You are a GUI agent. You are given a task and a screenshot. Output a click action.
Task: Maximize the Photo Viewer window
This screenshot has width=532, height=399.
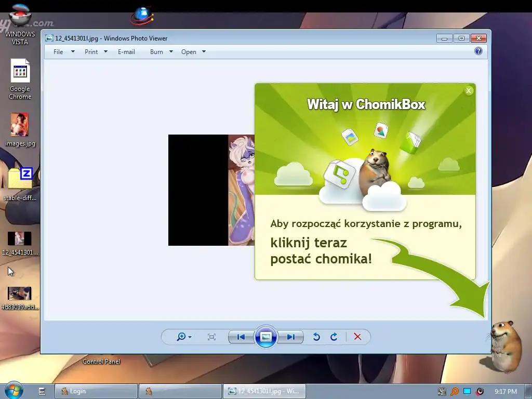coord(461,38)
